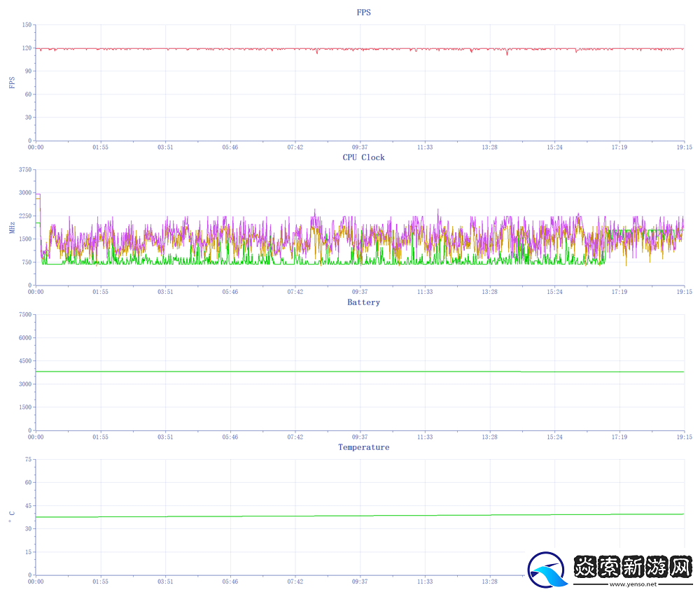The height and width of the screenshot is (592, 700).
Task: Click the yenso watermark logo icon
Action: 549,570
